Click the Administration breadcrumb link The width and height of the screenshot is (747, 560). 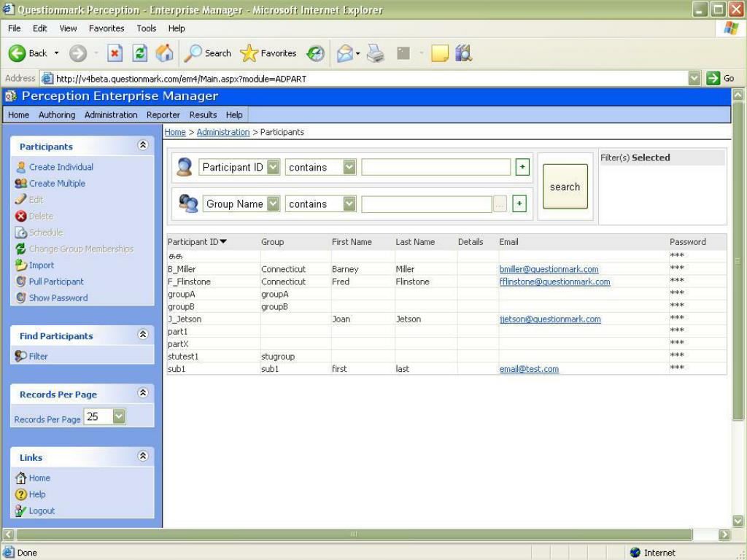coord(223,132)
